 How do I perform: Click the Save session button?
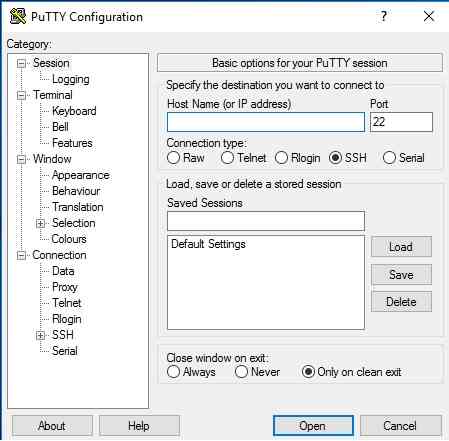coord(401,275)
